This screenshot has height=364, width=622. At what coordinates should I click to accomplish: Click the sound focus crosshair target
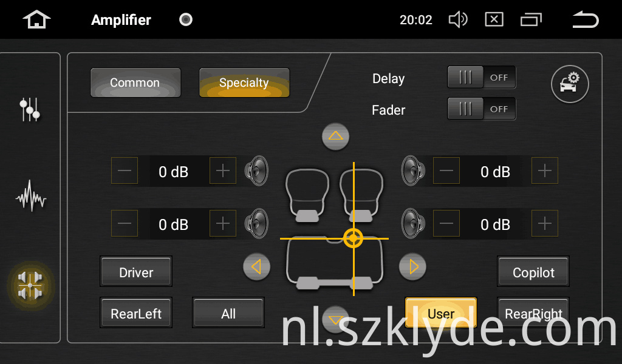pyautogui.click(x=353, y=238)
